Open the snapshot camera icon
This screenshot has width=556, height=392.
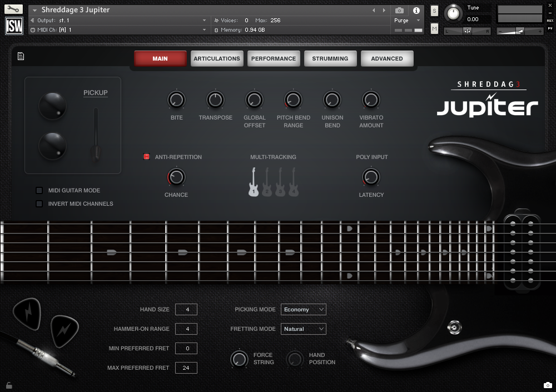pos(399,10)
